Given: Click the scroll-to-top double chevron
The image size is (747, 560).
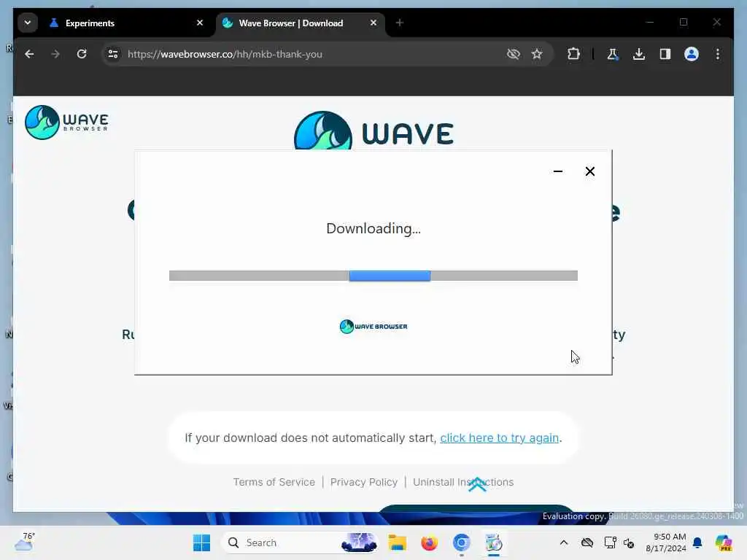Looking at the screenshot, I should (x=477, y=484).
